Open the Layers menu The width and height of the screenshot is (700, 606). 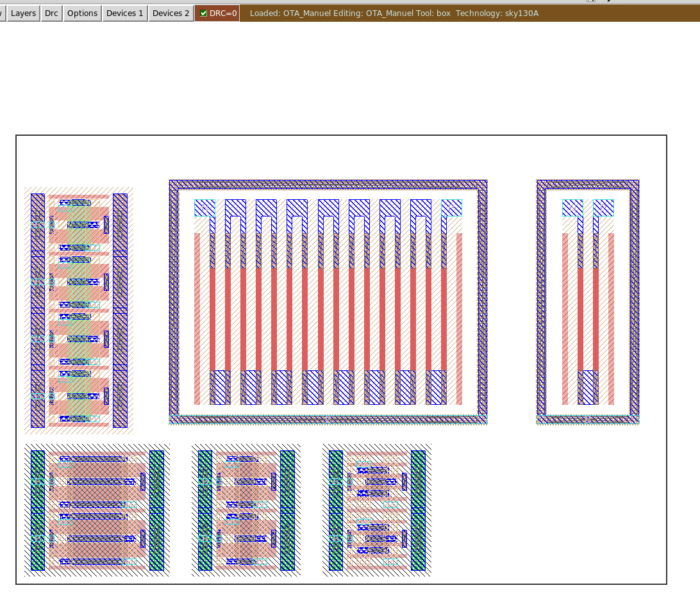tap(23, 13)
